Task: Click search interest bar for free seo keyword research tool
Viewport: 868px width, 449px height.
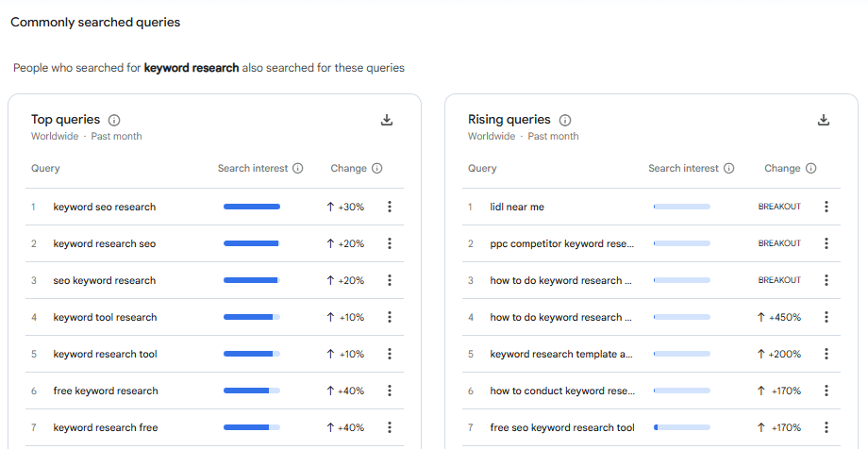Action: click(x=682, y=427)
